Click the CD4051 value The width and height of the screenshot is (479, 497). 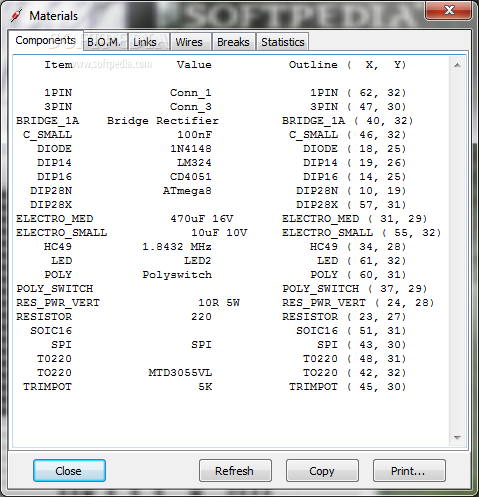(191, 177)
